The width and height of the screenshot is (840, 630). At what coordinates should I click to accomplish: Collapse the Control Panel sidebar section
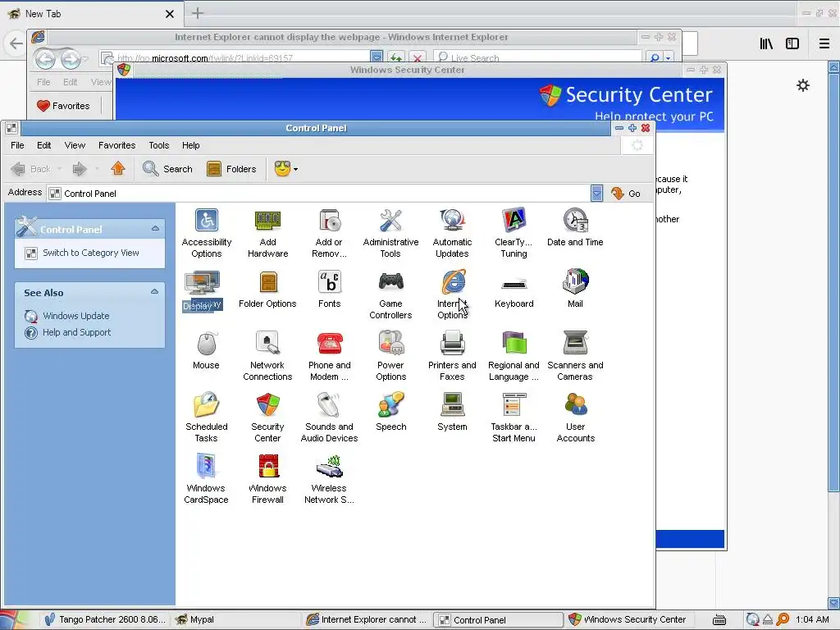155,229
